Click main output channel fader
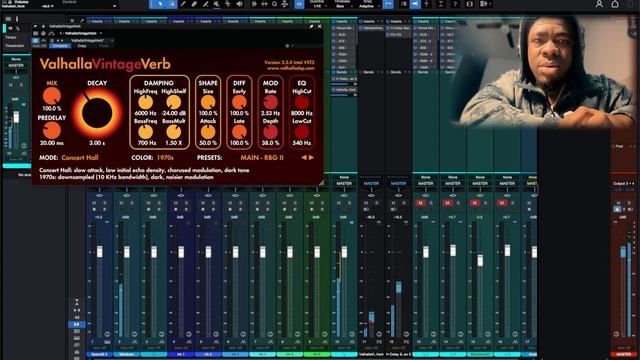 pyautogui.click(x=623, y=251)
